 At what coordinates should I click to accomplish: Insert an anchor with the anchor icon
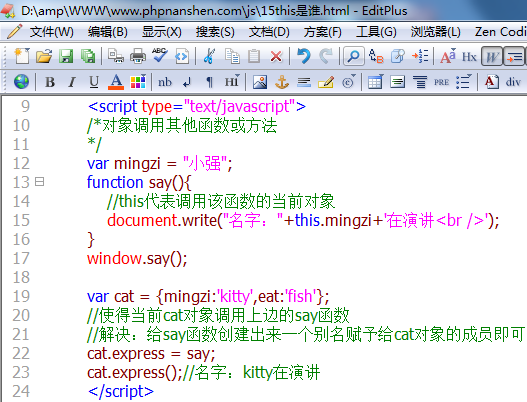[x=282, y=82]
